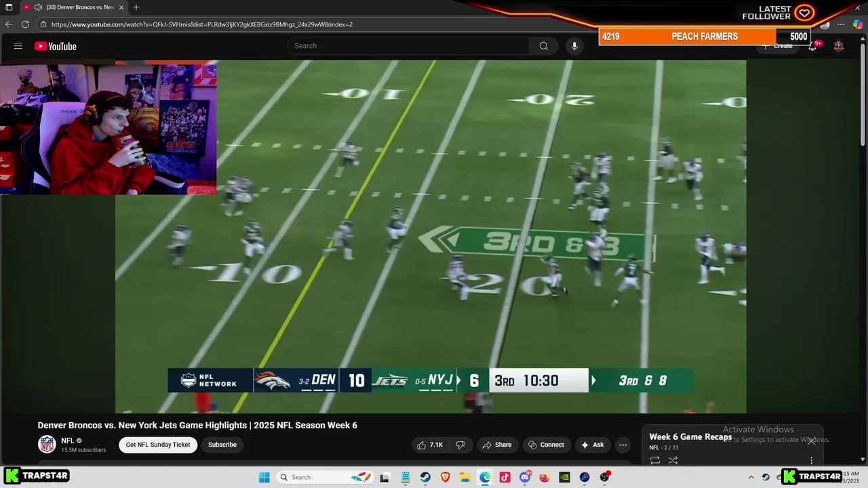
Task: Open the tab list dropdown in the browser
Action: [x=9, y=7]
